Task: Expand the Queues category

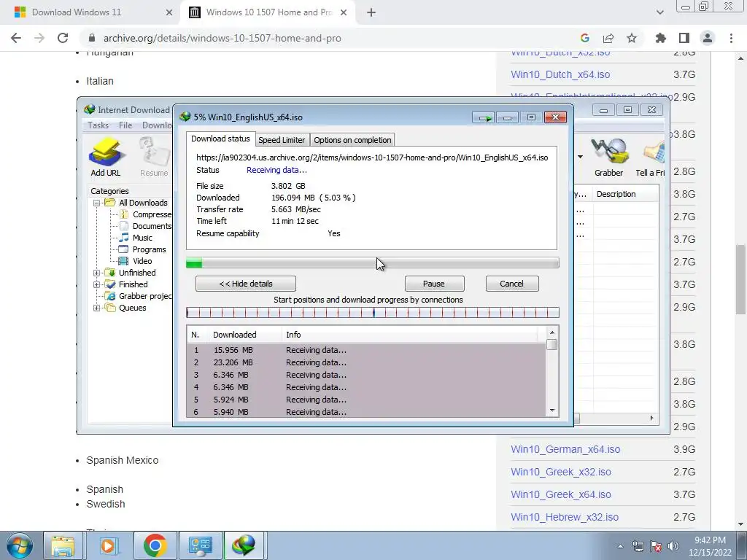Action: pos(97,308)
